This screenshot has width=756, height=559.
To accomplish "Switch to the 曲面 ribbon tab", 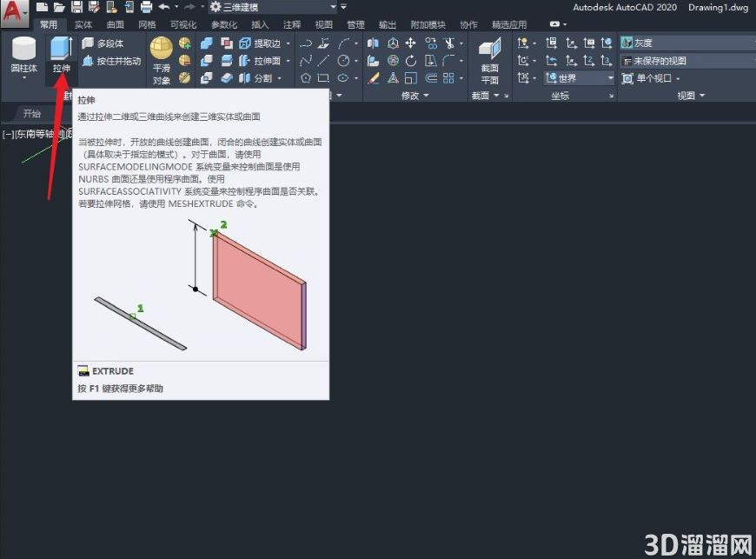I will pyautogui.click(x=116, y=24).
